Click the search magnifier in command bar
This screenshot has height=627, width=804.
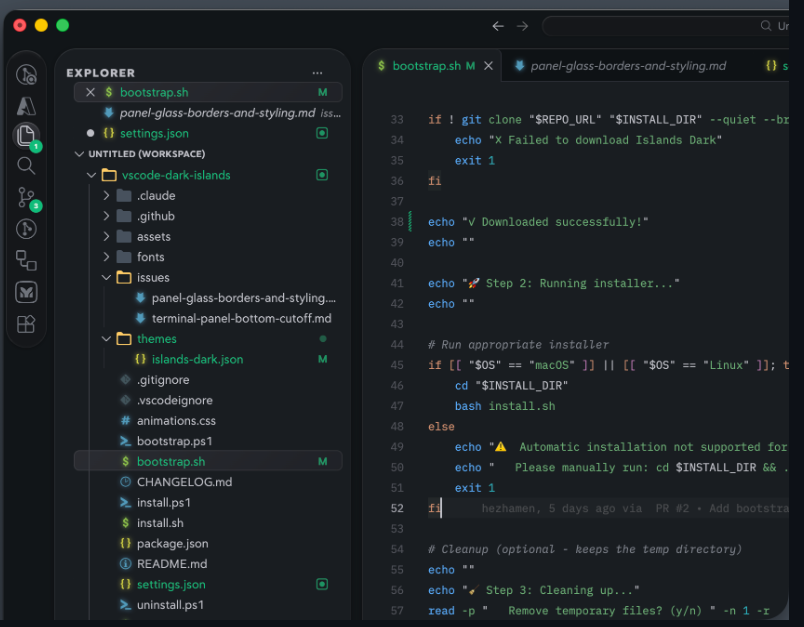click(x=766, y=26)
